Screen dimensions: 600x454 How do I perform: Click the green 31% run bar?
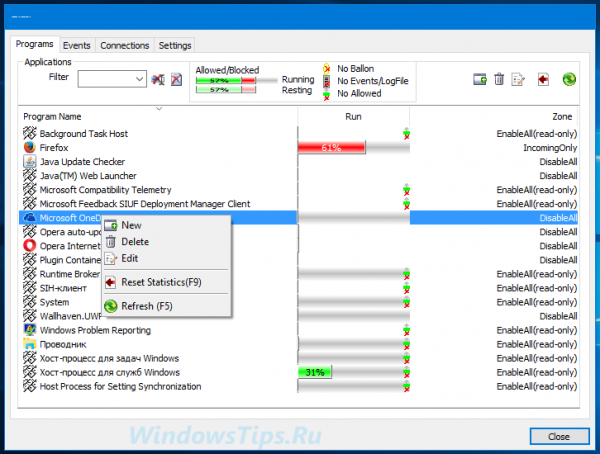pyautogui.click(x=315, y=372)
